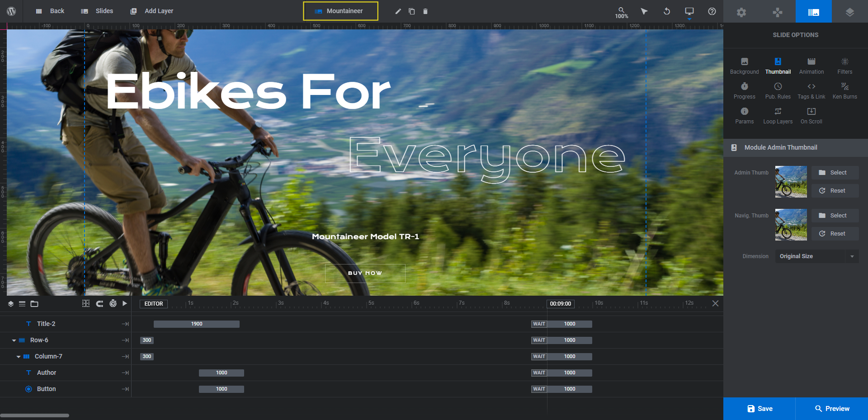This screenshot has height=420, width=868.
Task: Click the Title-2 row end arrow icon
Action: pyautogui.click(x=125, y=324)
